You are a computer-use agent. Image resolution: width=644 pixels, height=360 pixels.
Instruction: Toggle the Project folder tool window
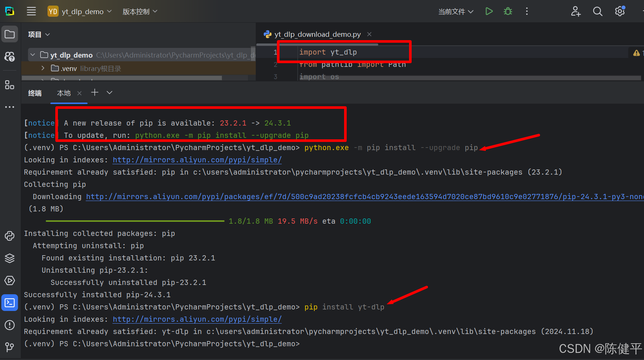point(10,35)
